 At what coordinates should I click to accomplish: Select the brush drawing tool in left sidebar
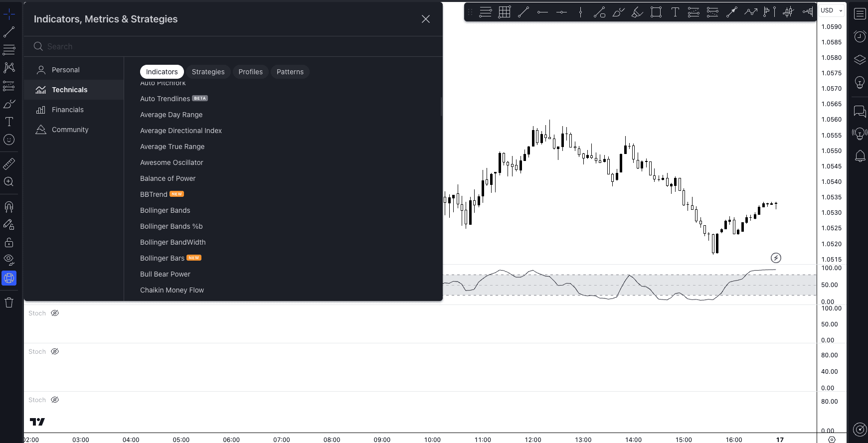pyautogui.click(x=9, y=104)
